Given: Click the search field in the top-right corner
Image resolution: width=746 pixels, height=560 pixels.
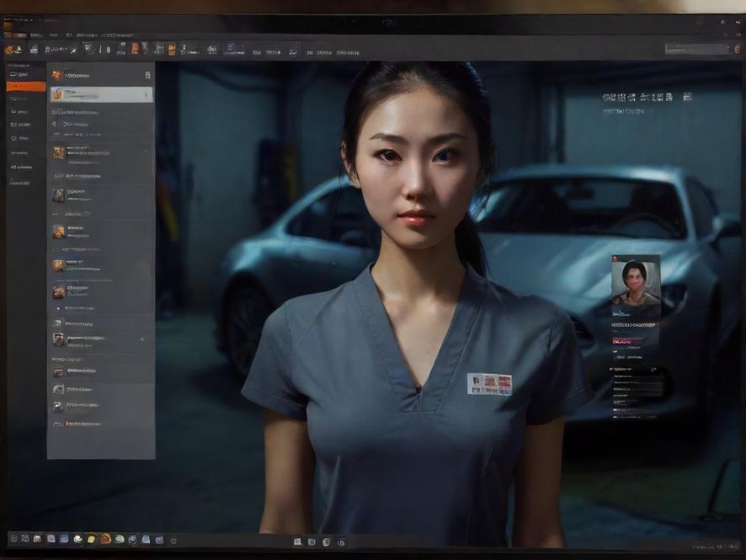Looking at the screenshot, I should click(695, 50).
